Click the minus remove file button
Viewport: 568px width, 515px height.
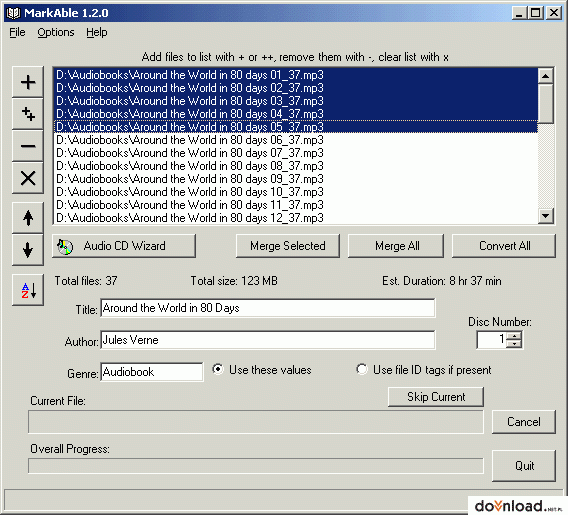[x=28, y=146]
